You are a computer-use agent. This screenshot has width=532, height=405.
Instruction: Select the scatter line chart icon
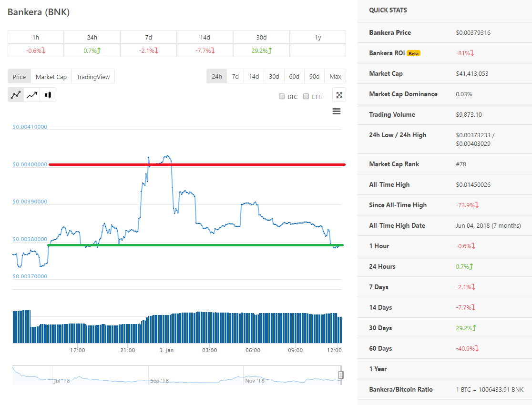pyautogui.click(x=16, y=95)
